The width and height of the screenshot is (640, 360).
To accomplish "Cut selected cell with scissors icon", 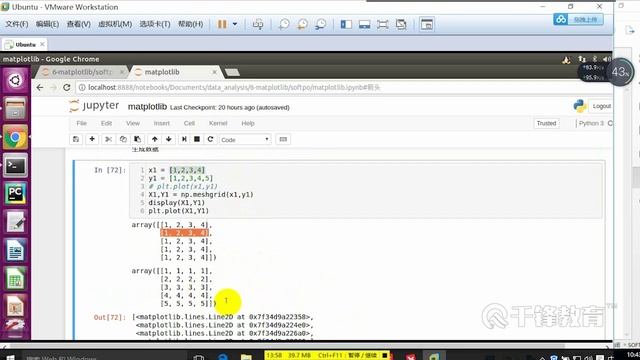I will click(x=109, y=139).
